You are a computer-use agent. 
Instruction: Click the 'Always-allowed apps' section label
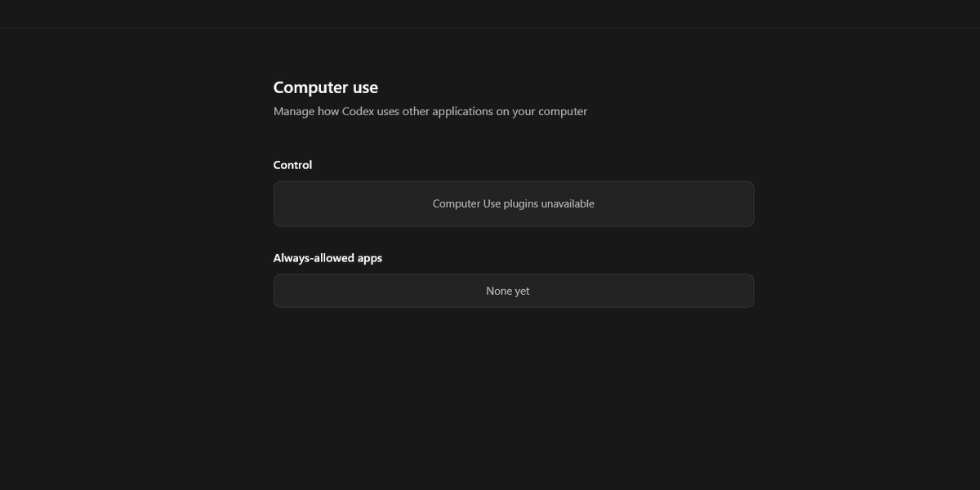pos(327,258)
